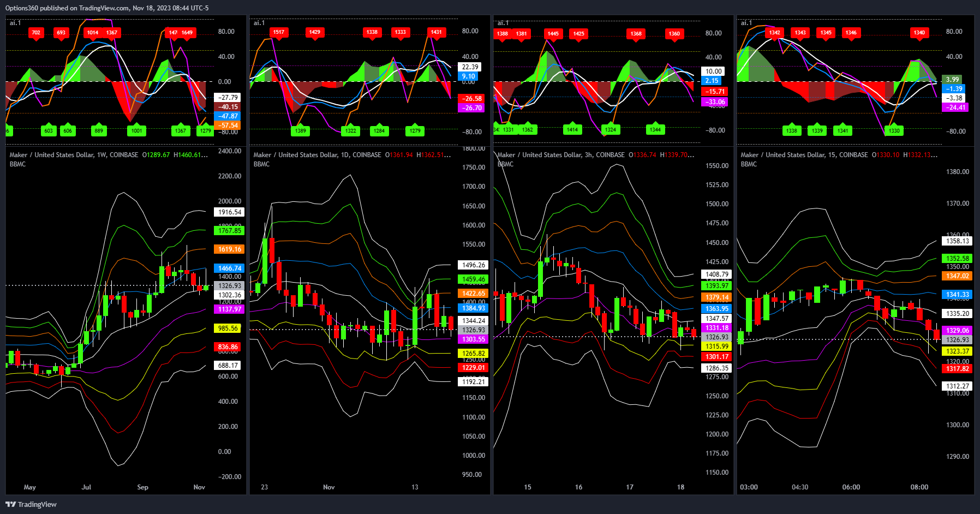Click the TradingView logo at bottom left
This screenshot has width=980, height=514.
tap(31, 504)
